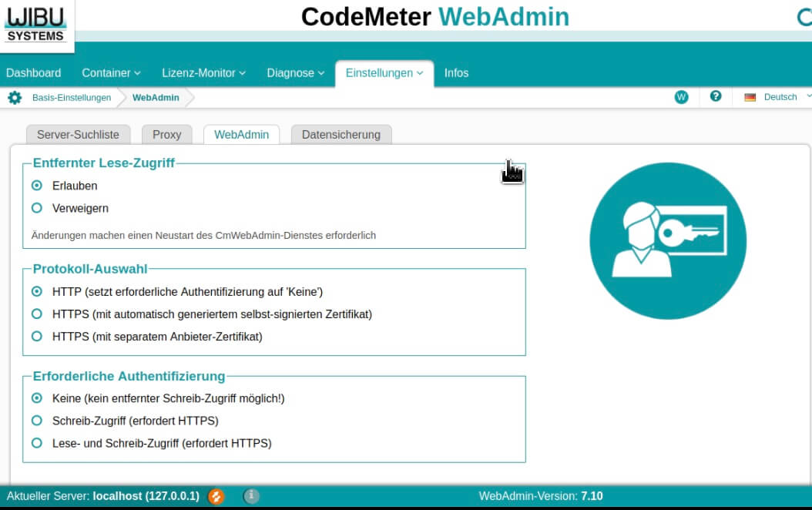Select Verweigern for remote read access

[37, 208]
